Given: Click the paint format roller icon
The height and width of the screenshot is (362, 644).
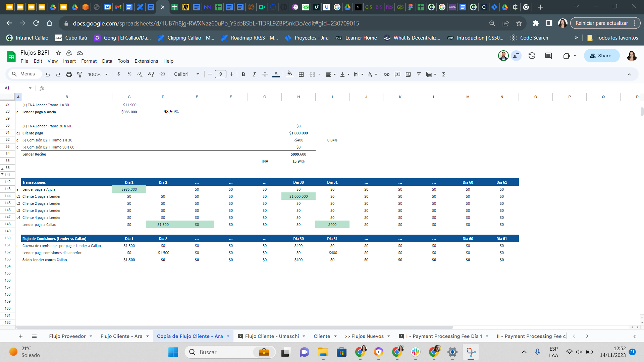Looking at the screenshot, I should [79, 74].
